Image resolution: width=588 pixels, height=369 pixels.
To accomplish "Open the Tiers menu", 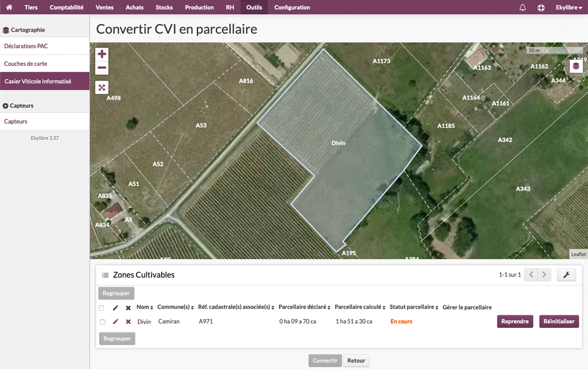I will tap(31, 7).
